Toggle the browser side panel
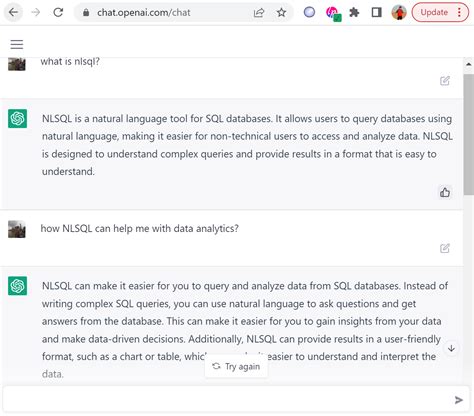 pyautogui.click(x=377, y=13)
